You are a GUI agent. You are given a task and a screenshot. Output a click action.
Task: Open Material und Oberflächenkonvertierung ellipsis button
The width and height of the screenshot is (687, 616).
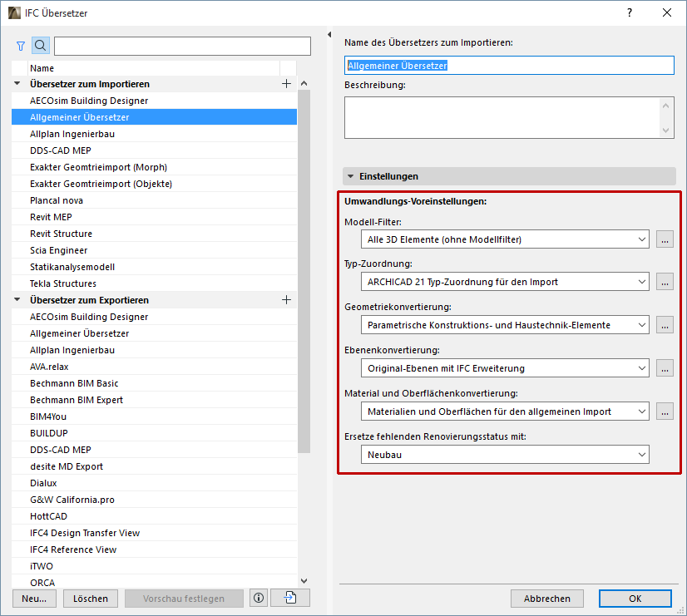point(665,411)
